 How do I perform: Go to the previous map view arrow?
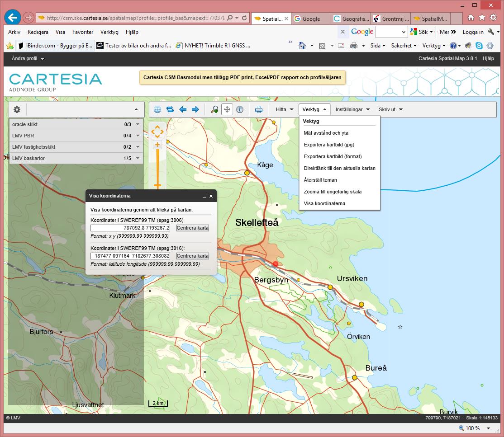(x=183, y=109)
